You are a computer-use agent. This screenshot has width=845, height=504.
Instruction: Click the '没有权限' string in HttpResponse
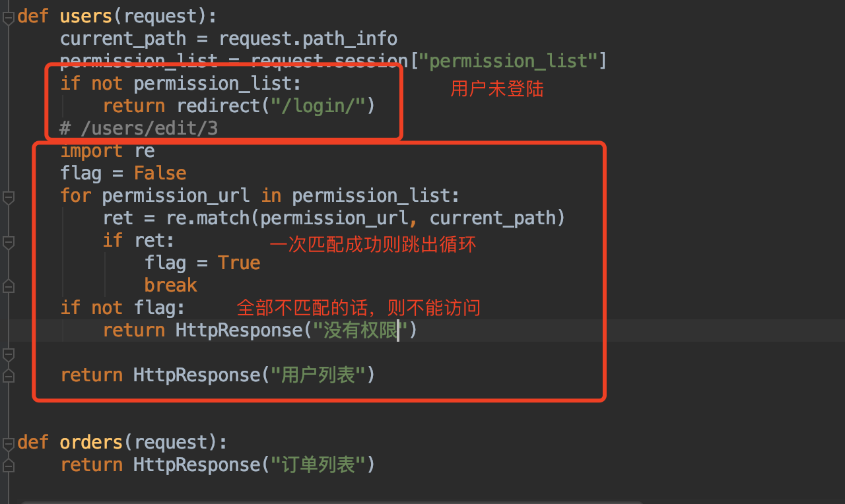[x=360, y=331]
